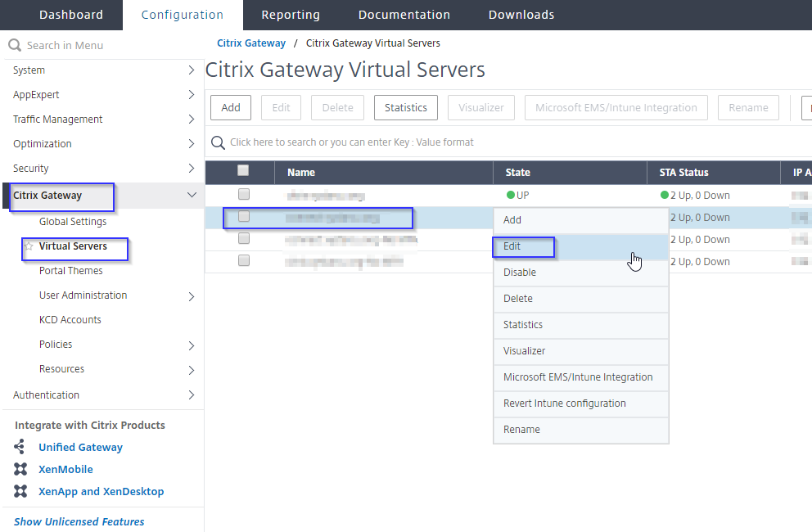Click the green STA status dot in first row
This screenshot has width=812, height=532.
click(665, 196)
